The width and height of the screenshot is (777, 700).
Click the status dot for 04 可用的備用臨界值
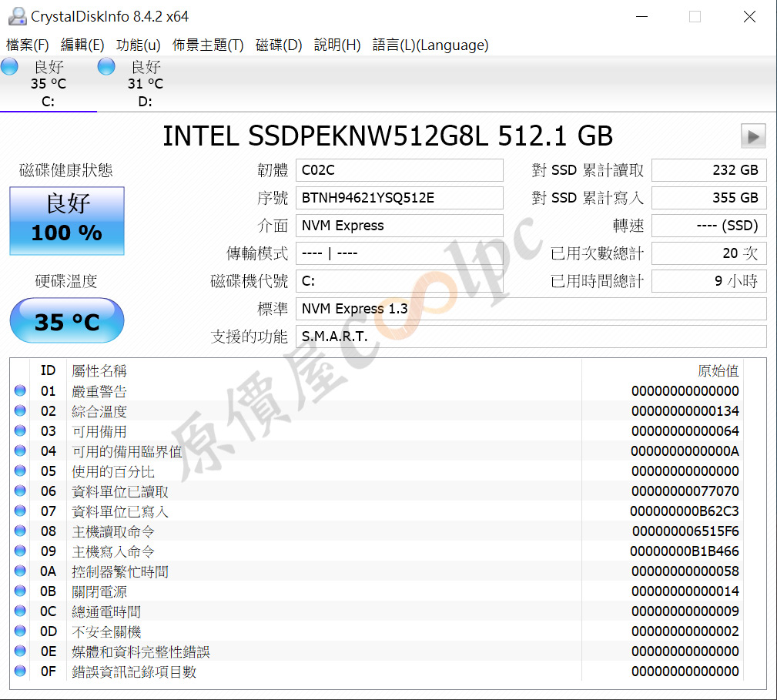20,450
